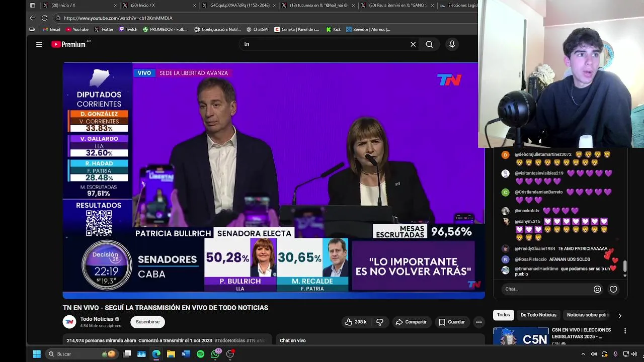Dislike the TN live video

click(380, 322)
